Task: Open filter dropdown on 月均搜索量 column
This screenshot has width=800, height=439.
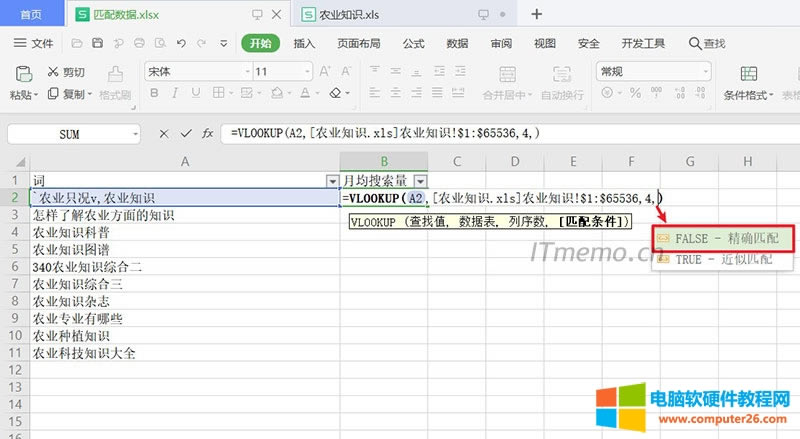Action: 420,181
